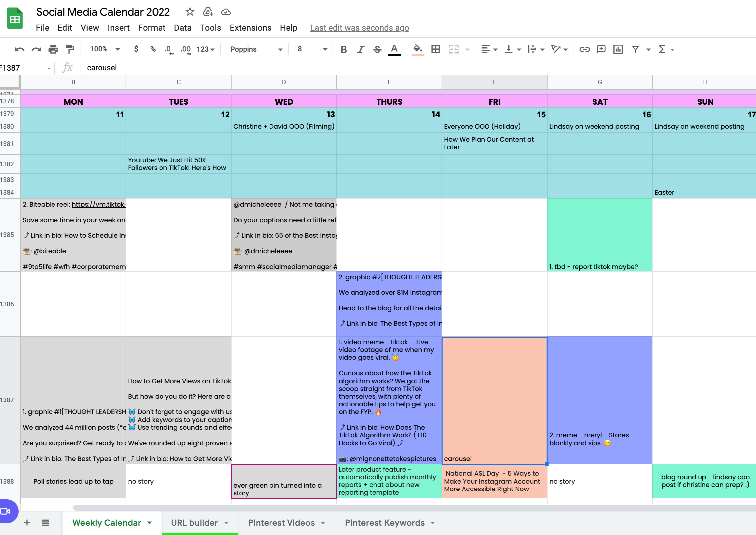This screenshot has width=756, height=535.
Task: Click the Bold formatting icon
Action: tap(343, 49)
